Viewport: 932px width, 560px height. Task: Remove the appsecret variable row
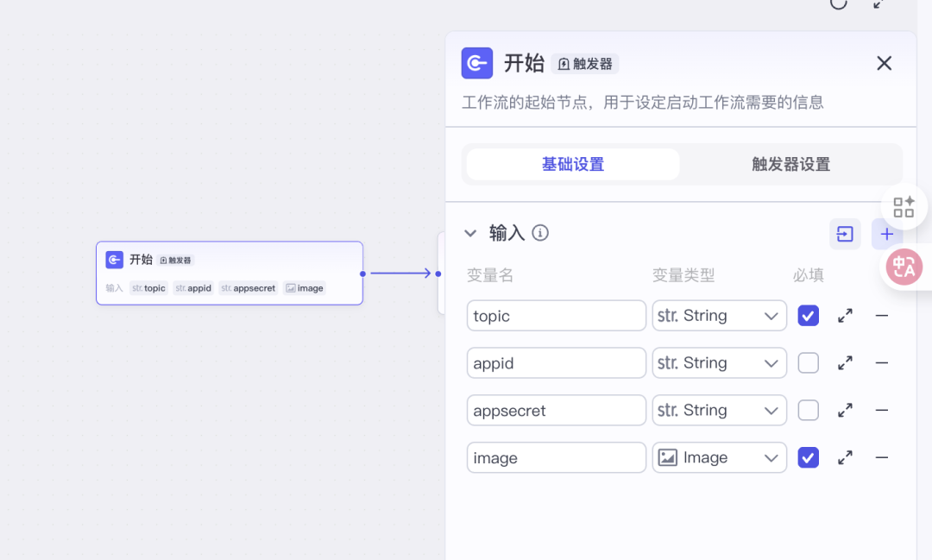pos(882,411)
